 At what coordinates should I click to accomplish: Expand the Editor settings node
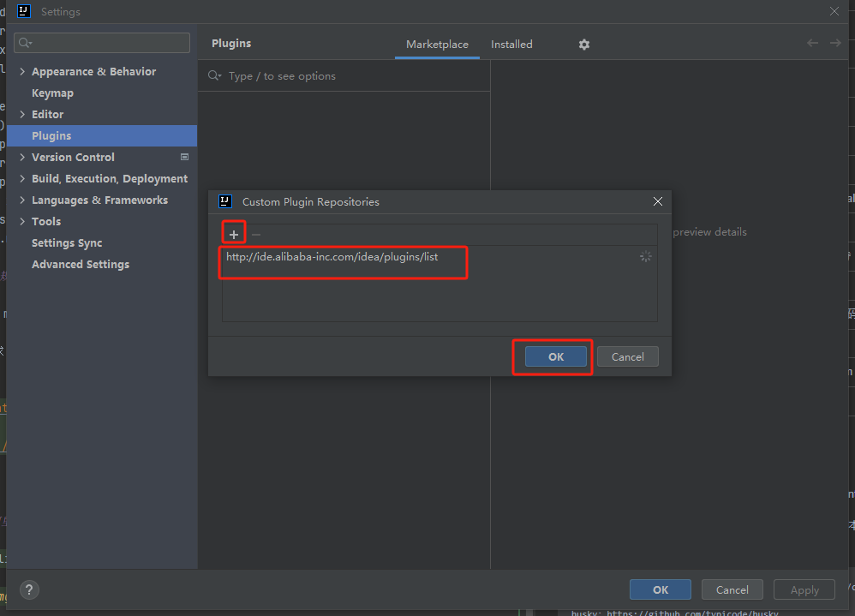click(22, 115)
